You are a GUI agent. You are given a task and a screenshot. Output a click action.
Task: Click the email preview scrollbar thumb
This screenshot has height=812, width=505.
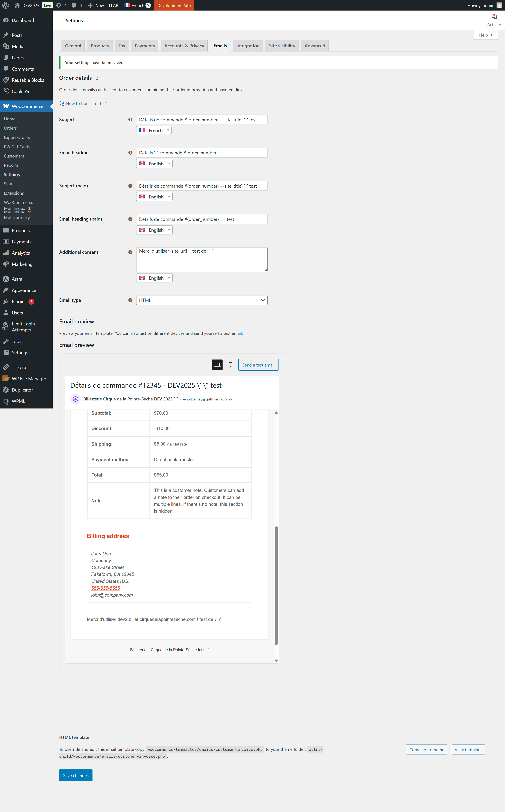pos(276,586)
